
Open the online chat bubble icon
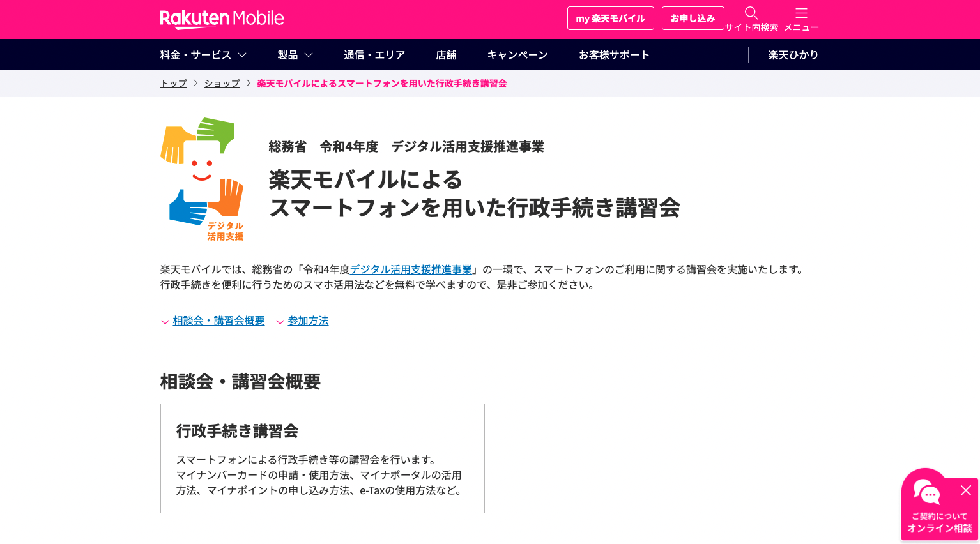pyautogui.click(x=926, y=492)
